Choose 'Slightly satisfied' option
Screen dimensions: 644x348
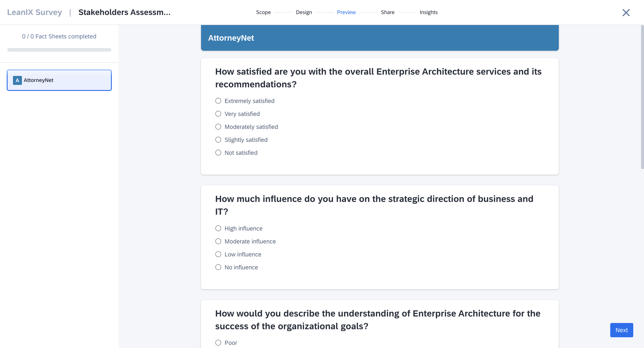click(x=218, y=140)
